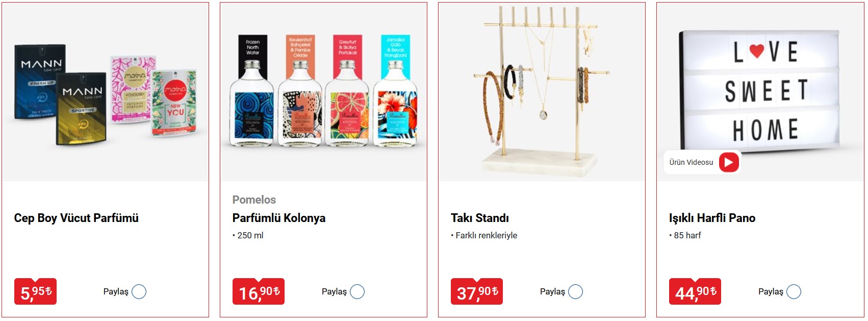Click the Cep Boy Vücut Parfümü title
868x321 pixels.
76,218
